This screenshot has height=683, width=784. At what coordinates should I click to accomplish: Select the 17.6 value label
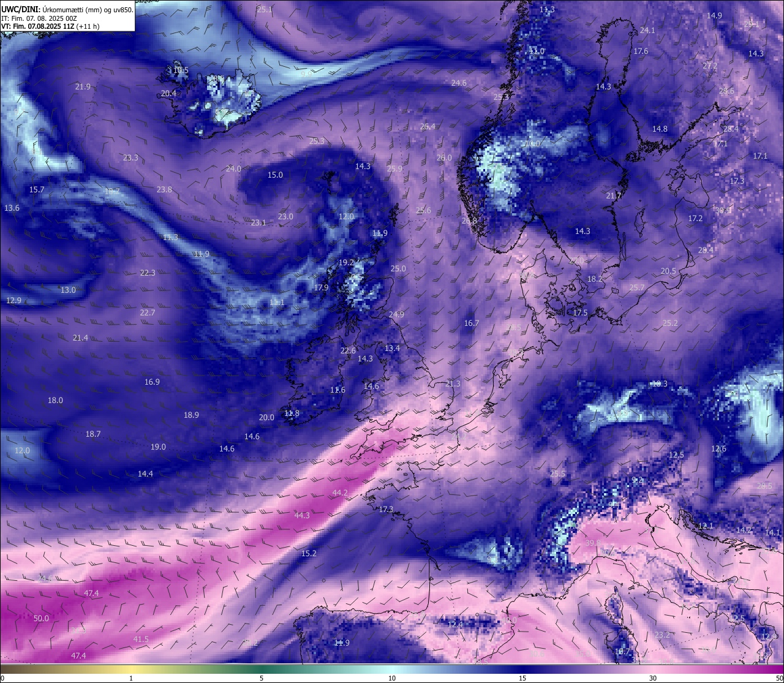(x=641, y=51)
